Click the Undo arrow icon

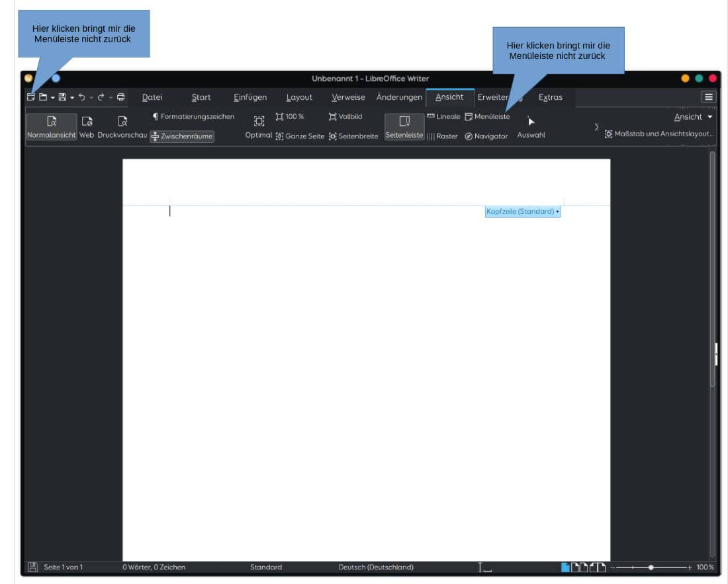click(x=81, y=97)
